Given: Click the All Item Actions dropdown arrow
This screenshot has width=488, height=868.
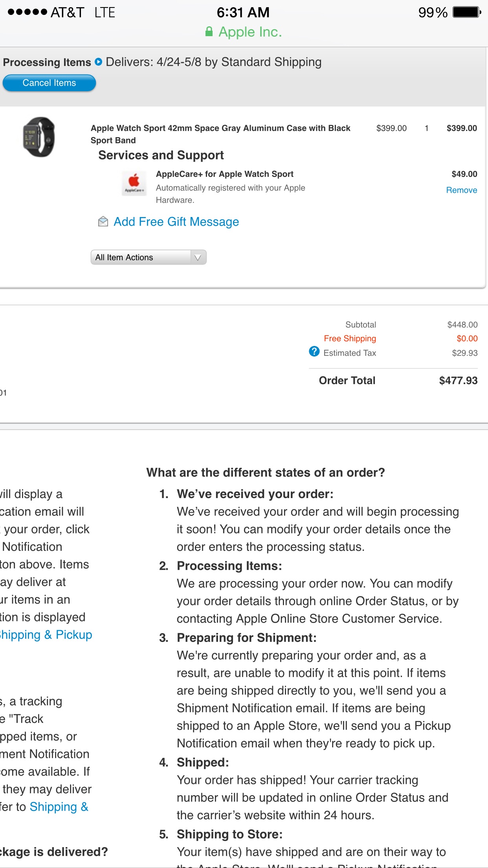Looking at the screenshot, I should [198, 257].
